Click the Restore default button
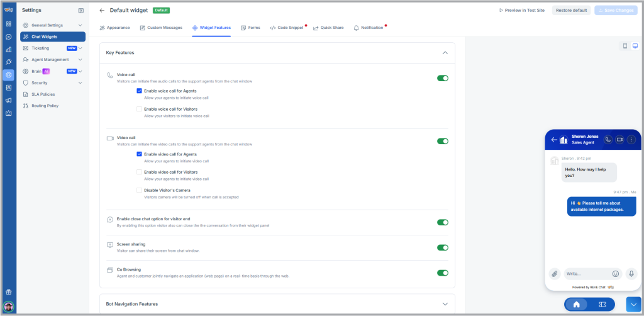This screenshot has width=644, height=316. [x=571, y=10]
